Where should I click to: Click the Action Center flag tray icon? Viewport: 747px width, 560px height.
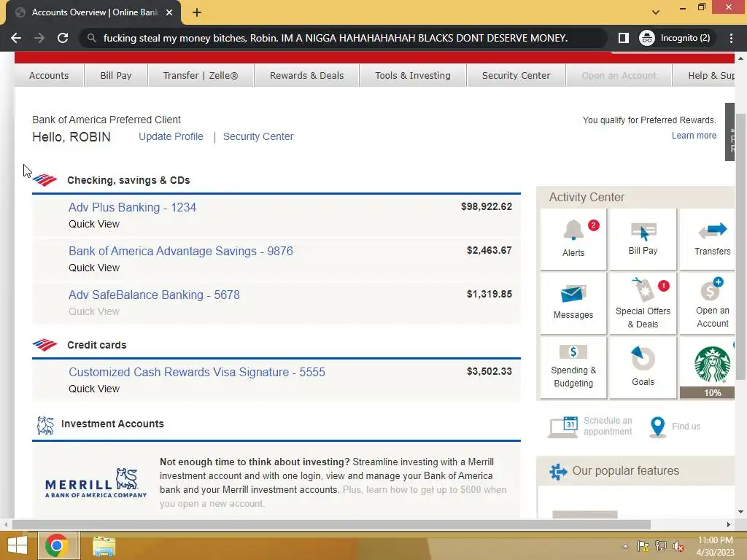tap(643, 546)
